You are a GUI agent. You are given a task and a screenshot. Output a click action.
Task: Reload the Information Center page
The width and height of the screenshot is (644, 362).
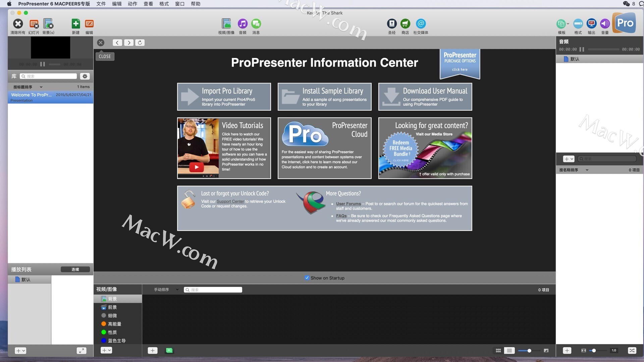click(x=140, y=43)
